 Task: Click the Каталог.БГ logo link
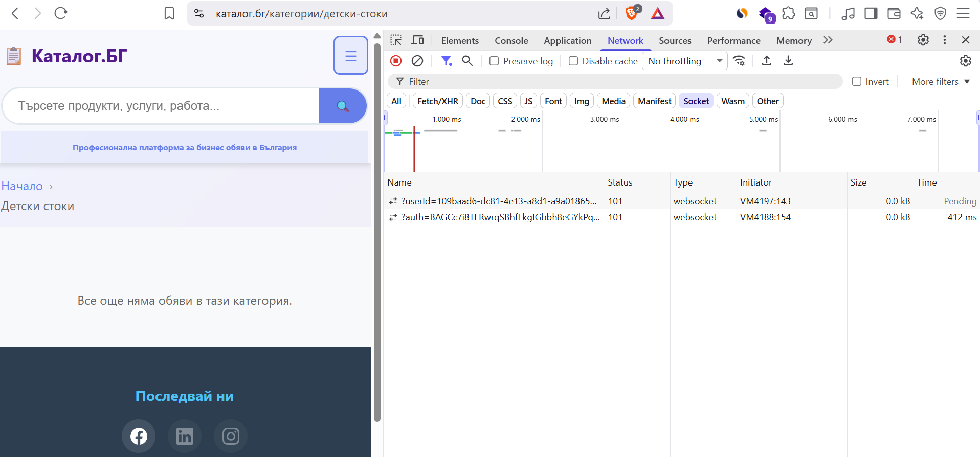67,56
